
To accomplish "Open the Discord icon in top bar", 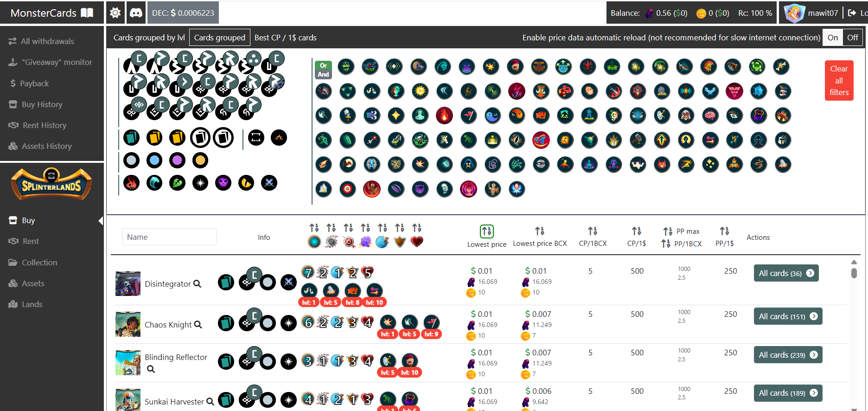I will pos(136,13).
